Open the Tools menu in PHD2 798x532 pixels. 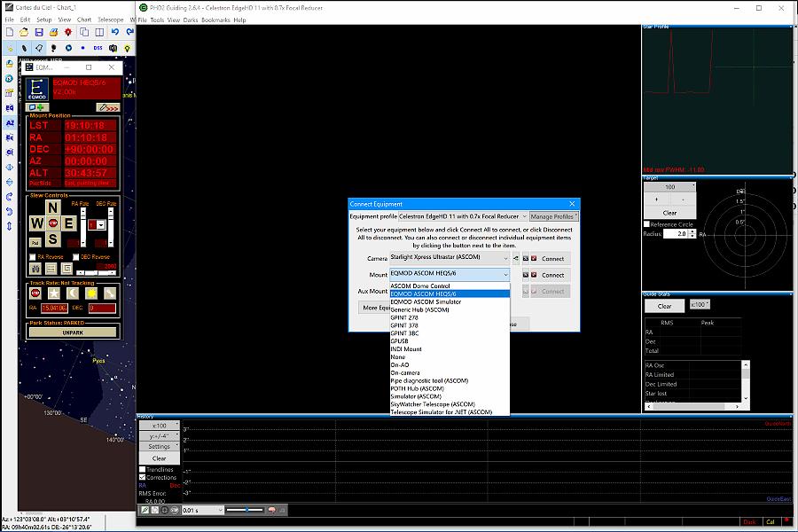coord(157,20)
